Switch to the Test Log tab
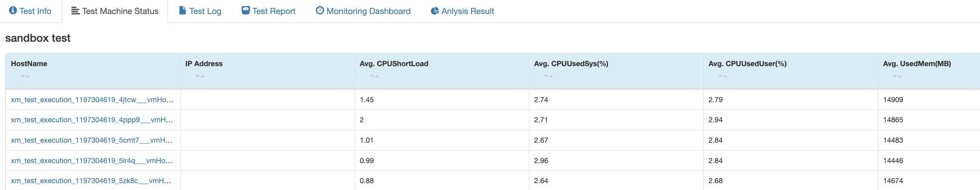Image resolution: width=980 pixels, height=190 pixels. pyautogui.click(x=205, y=11)
